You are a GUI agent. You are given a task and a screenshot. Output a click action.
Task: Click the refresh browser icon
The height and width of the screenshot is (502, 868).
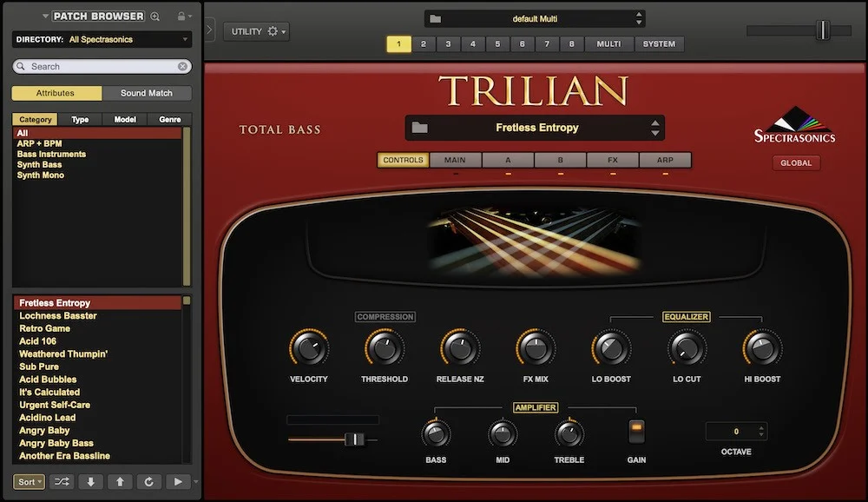pyautogui.click(x=149, y=482)
